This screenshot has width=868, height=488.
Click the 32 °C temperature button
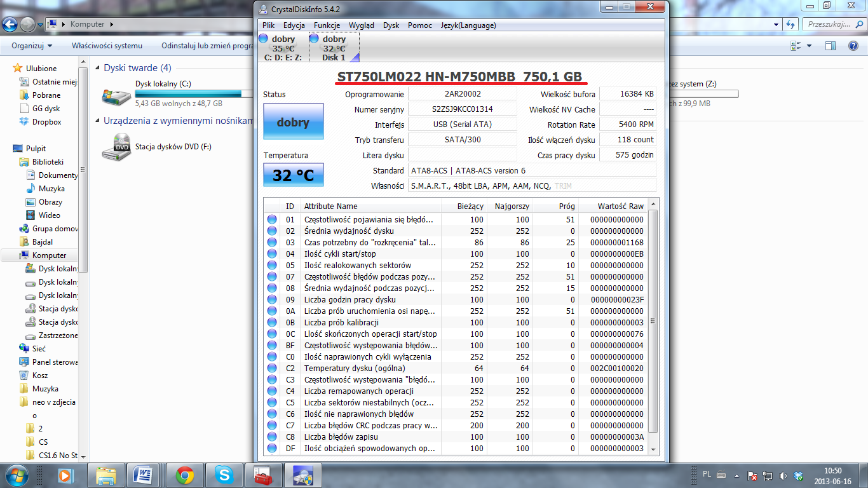tap(293, 175)
